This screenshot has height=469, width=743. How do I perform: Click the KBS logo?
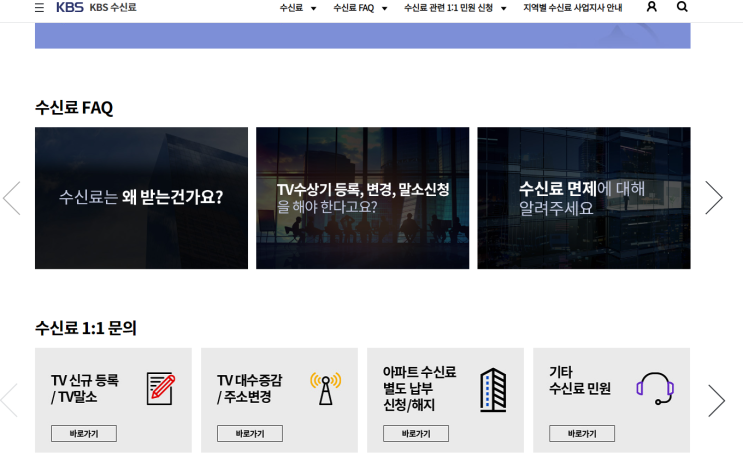pyautogui.click(x=70, y=7)
